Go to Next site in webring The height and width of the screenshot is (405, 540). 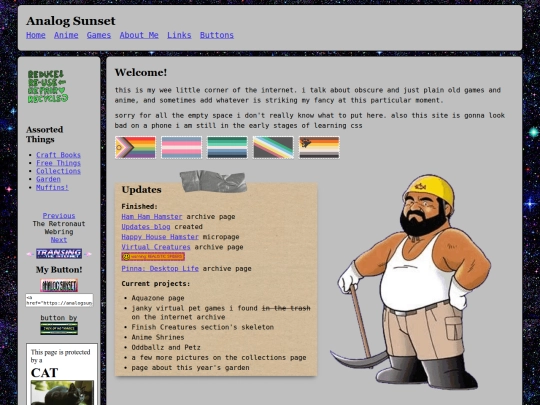point(59,240)
